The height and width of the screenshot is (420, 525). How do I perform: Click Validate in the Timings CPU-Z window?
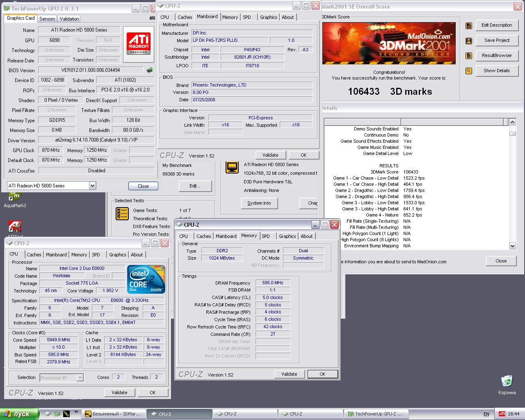click(x=289, y=374)
